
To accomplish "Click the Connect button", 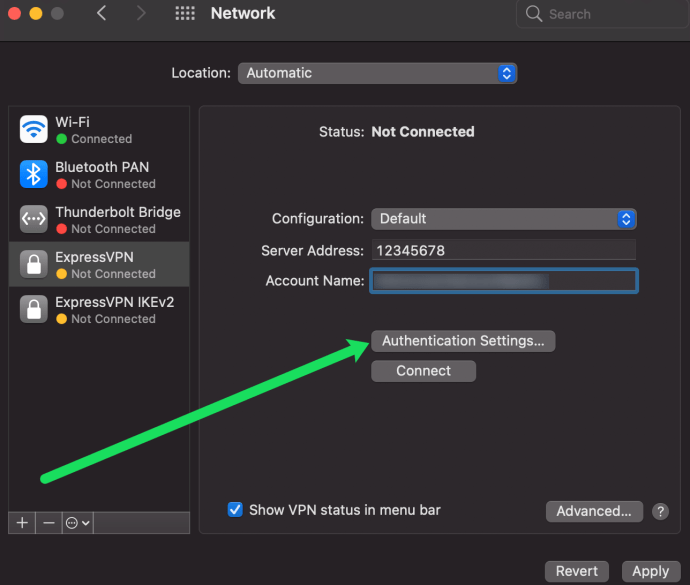I will [423, 371].
